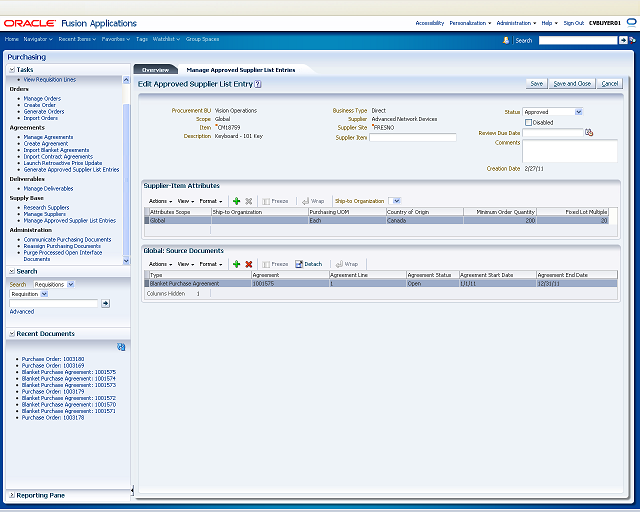This screenshot has width=640, height=512.
Task: Click the icon right of the search go arrow
Action: click(632, 40)
